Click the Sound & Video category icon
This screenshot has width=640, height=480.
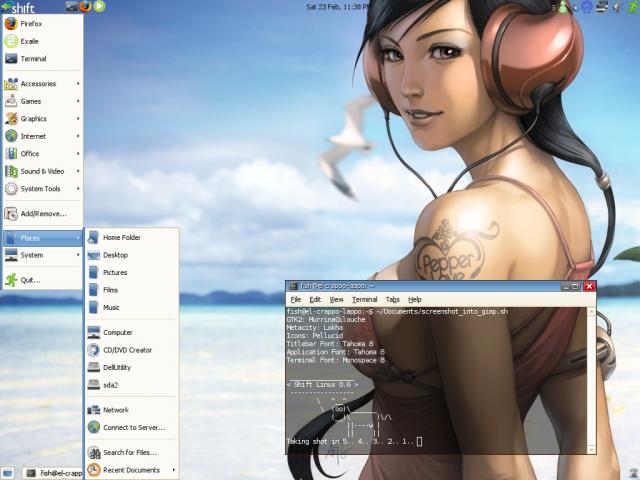coord(11,171)
